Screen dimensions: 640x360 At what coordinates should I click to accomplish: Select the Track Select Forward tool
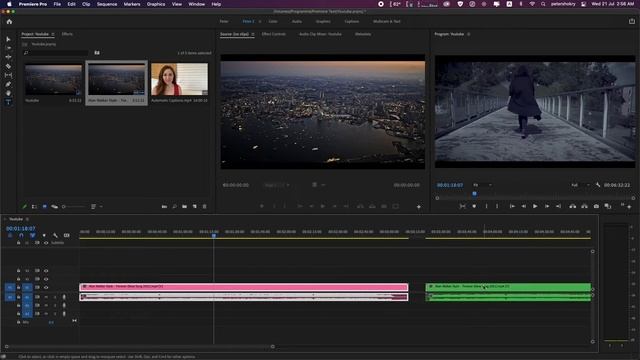pos(8,48)
